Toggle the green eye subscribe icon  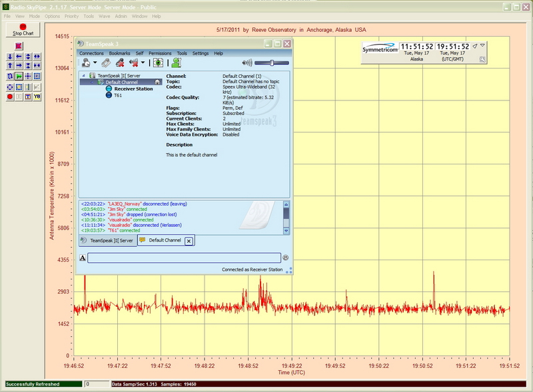[x=158, y=63]
